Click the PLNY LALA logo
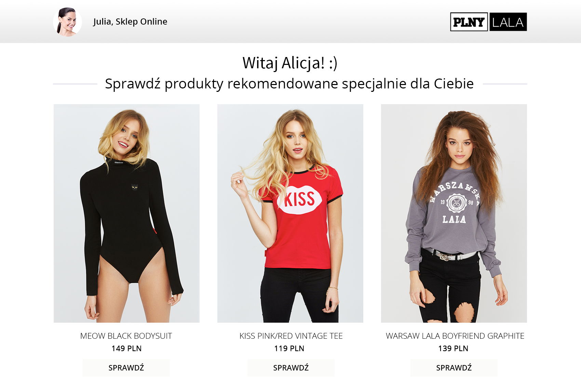The width and height of the screenshot is (581, 392). [x=488, y=22]
